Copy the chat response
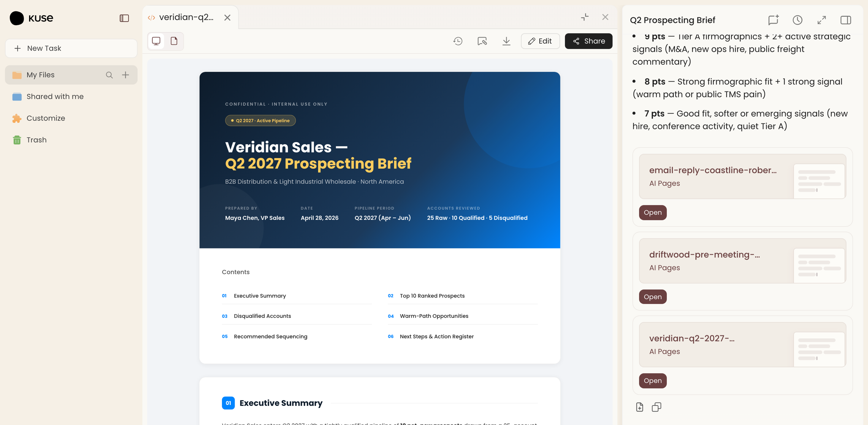The image size is (868, 425). click(x=656, y=407)
